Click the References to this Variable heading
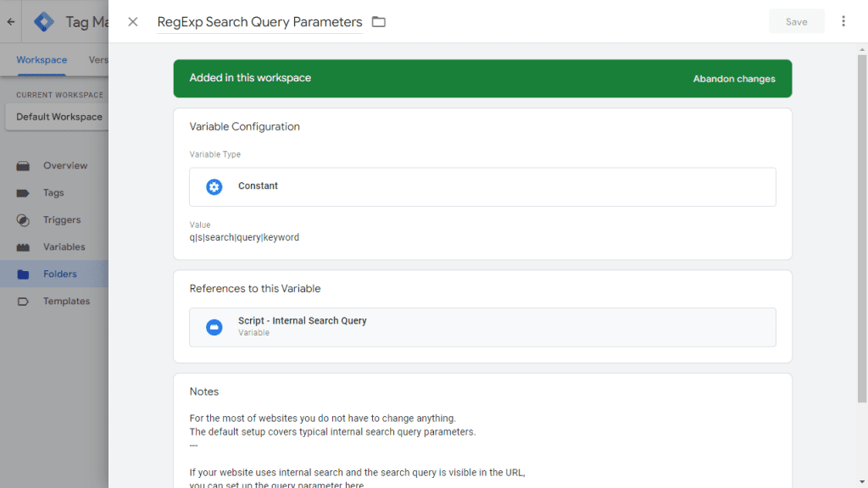This screenshot has width=868, height=488. point(254,289)
